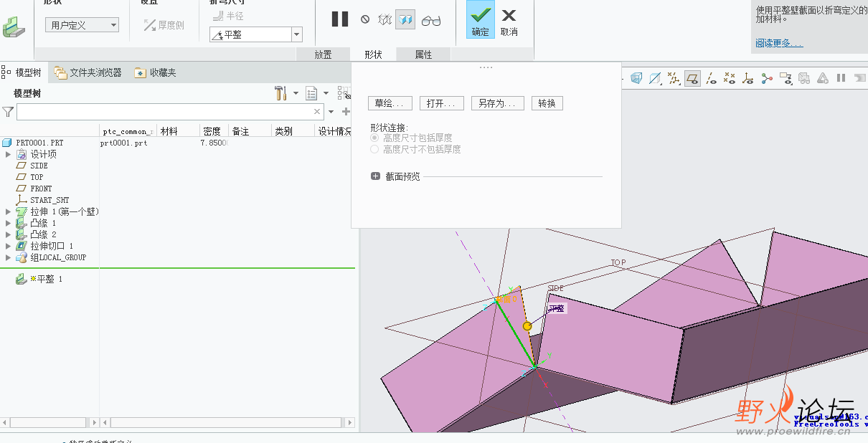Open the 放置 tab
Viewport: 868px width, 443px height.
pyautogui.click(x=323, y=54)
